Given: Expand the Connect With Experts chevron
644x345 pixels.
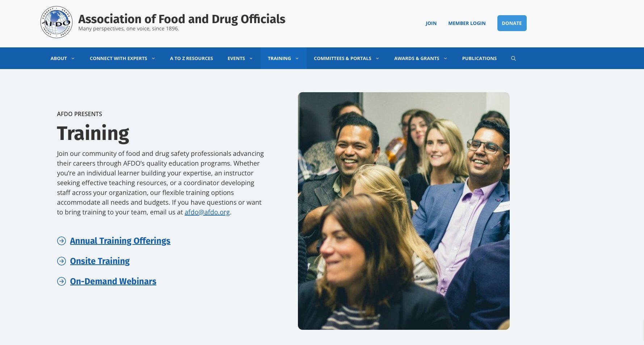Looking at the screenshot, I should (x=153, y=58).
